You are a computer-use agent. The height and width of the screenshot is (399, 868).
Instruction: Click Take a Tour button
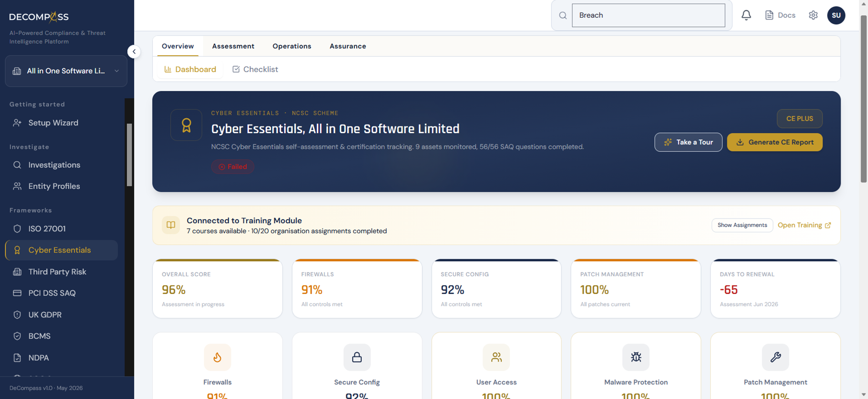pos(688,142)
